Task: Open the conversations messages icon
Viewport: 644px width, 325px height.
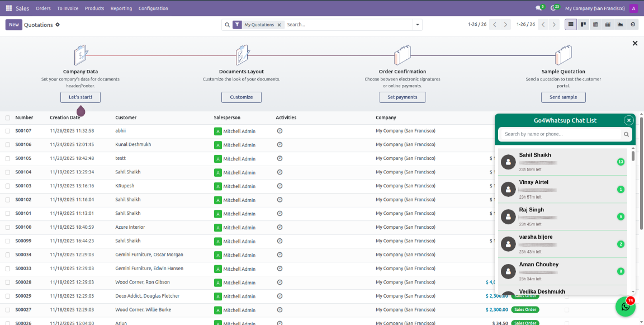Action: point(539,8)
